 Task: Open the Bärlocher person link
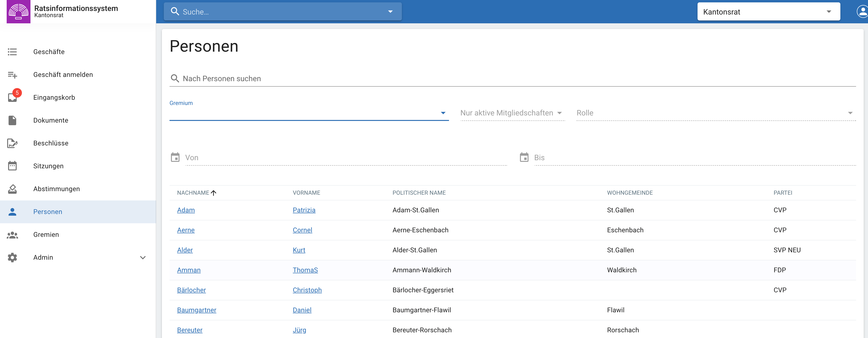tap(191, 290)
